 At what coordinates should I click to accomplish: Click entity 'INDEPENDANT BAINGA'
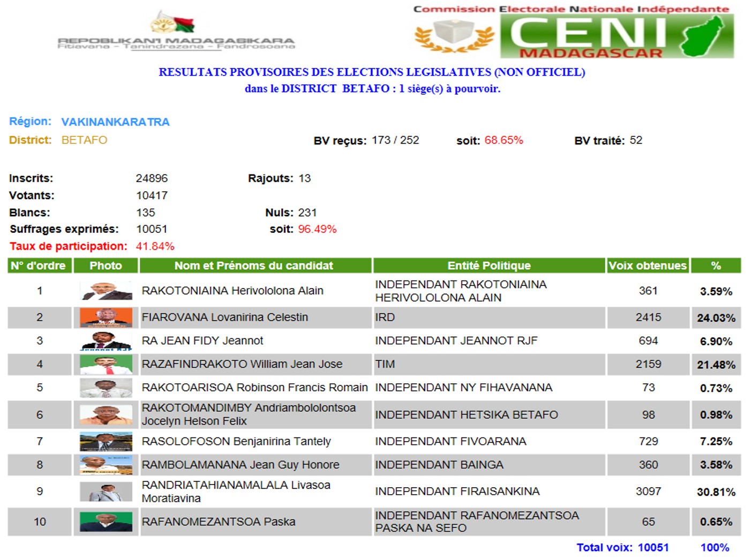(x=439, y=465)
